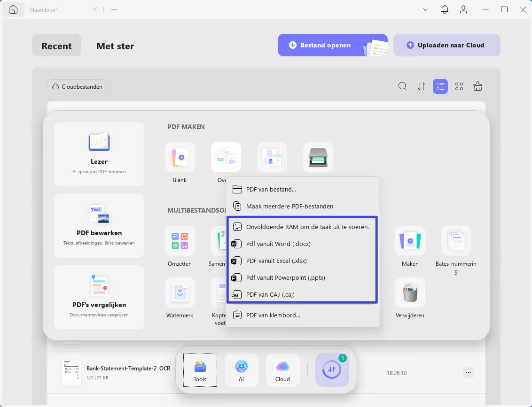Viewport: 532px width, 407px height.
Task: Open the Omzetten tool
Action: [x=180, y=241]
